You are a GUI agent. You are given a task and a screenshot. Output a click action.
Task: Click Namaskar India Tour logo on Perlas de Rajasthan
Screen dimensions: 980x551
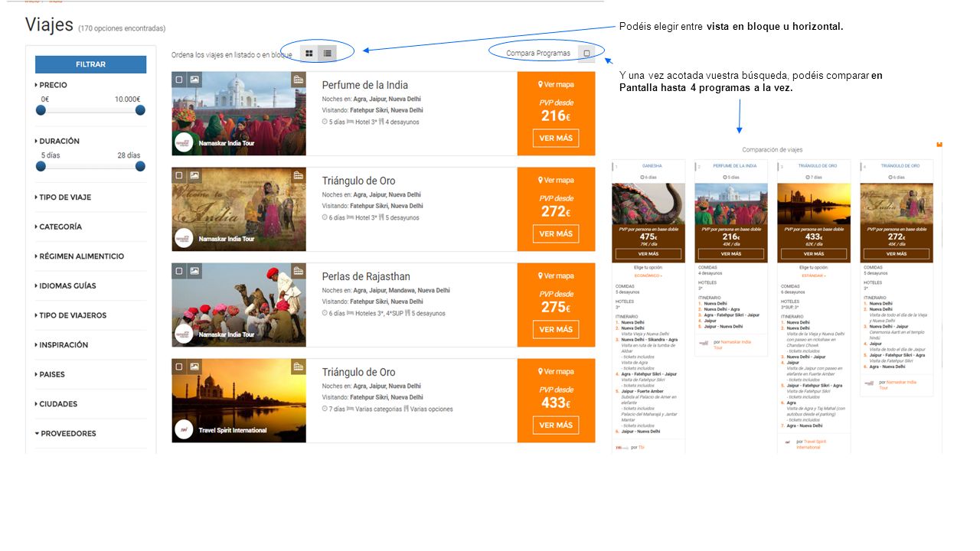click(x=184, y=334)
